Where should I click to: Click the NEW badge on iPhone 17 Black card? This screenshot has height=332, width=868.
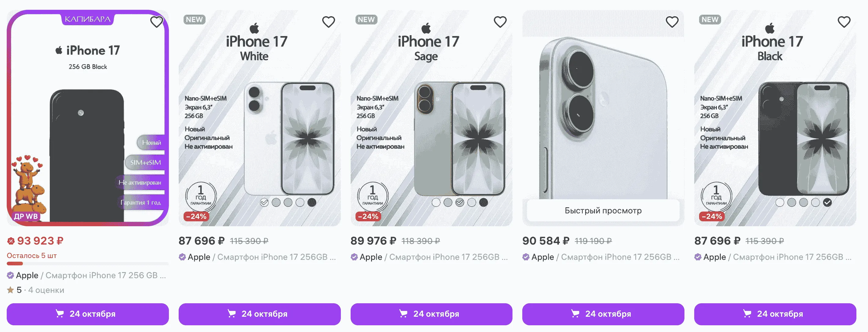[x=710, y=20]
